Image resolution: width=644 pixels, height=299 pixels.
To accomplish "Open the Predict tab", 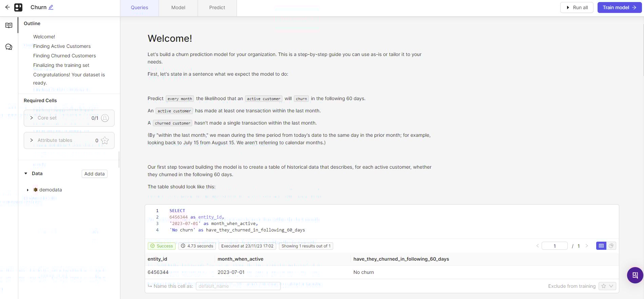I will [x=217, y=7].
